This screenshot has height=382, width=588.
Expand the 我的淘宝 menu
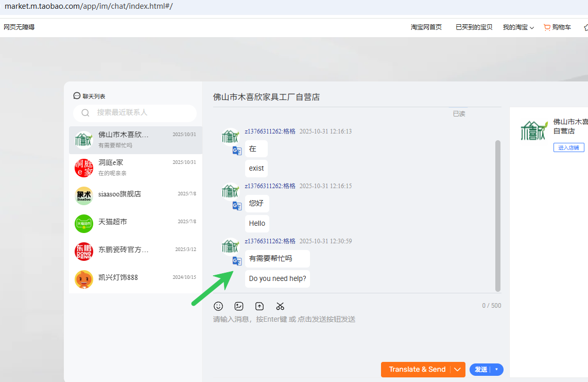pyautogui.click(x=518, y=27)
